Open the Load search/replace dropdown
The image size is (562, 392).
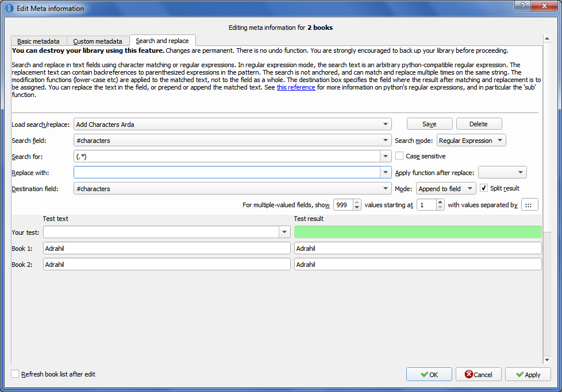pyautogui.click(x=232, y=124)
